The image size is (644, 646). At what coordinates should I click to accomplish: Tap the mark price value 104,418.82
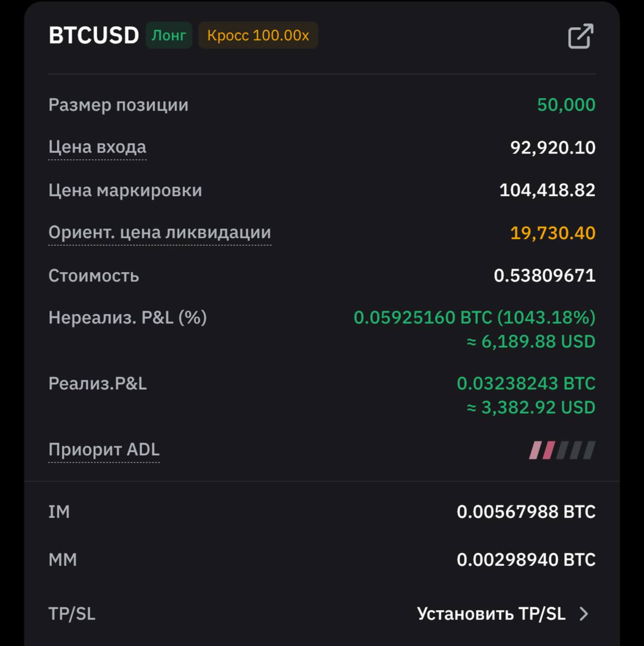click(547, 190)
